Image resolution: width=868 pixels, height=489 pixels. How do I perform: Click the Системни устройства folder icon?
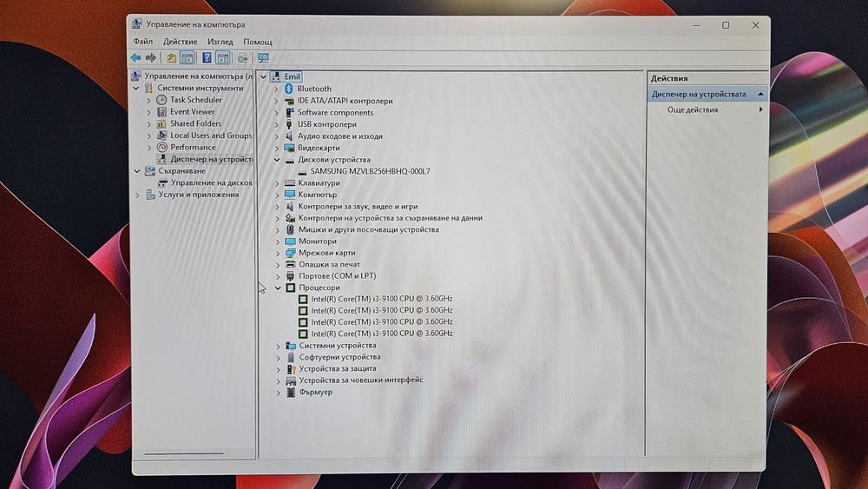(291, 346)
